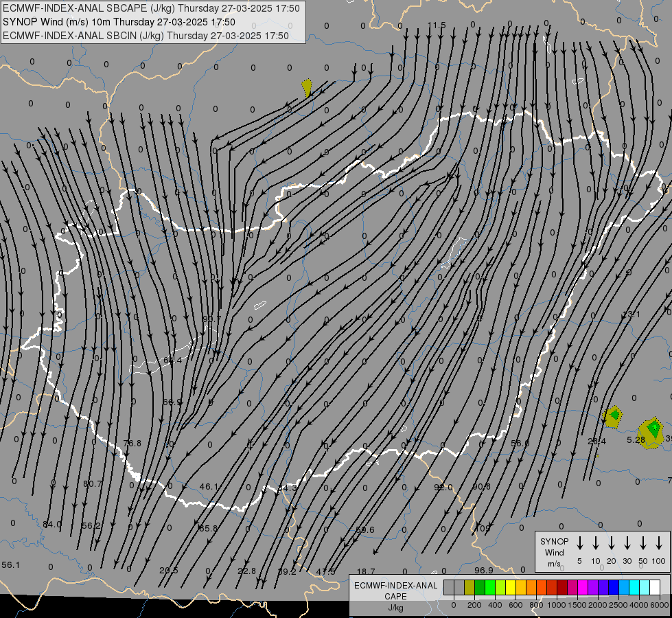The image size is (672, 618).
Task: Click the 6000 tick label on the color scale
Action: (660, 605)
